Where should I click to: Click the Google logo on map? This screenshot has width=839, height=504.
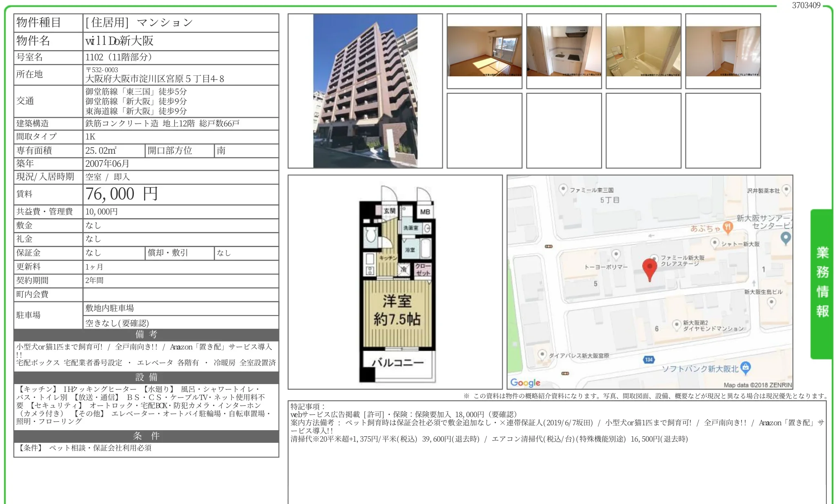pyautogui.click(x=525, y=382)
